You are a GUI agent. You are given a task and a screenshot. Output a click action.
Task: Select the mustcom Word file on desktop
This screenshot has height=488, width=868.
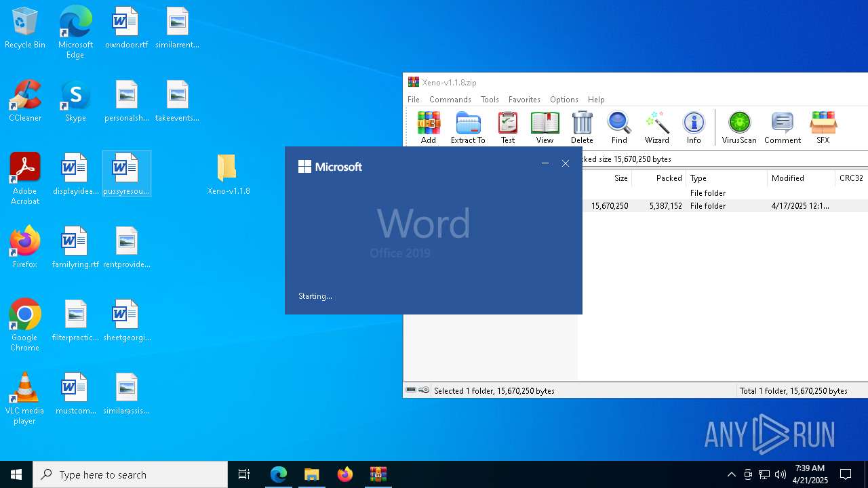click(x=75, y=394)
